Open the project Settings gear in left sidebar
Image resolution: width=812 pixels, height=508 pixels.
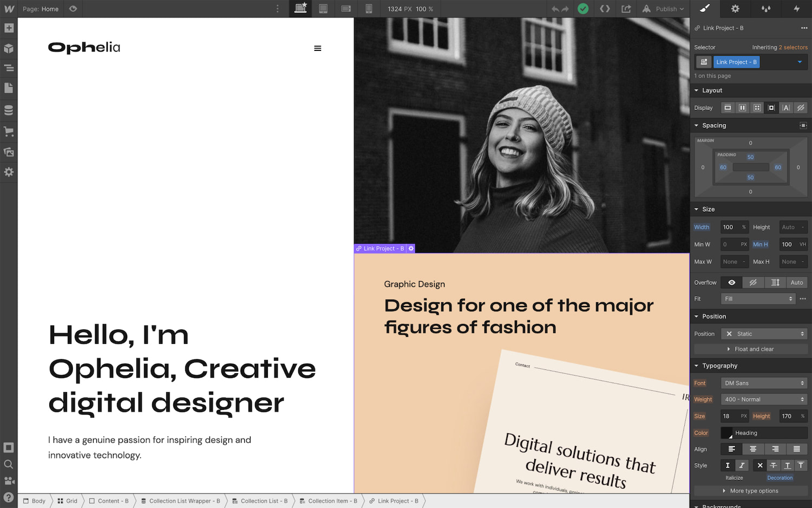point(9,172)
